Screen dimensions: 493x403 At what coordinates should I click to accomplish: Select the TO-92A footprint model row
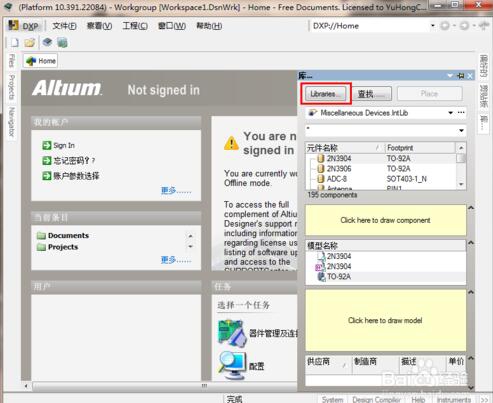tap(386, 277)
